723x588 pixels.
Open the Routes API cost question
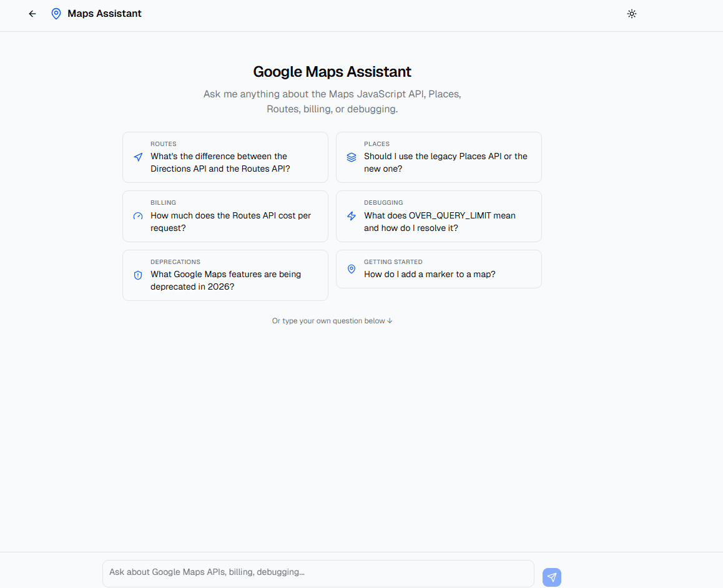pyautogui.click(x=225, y=216)
